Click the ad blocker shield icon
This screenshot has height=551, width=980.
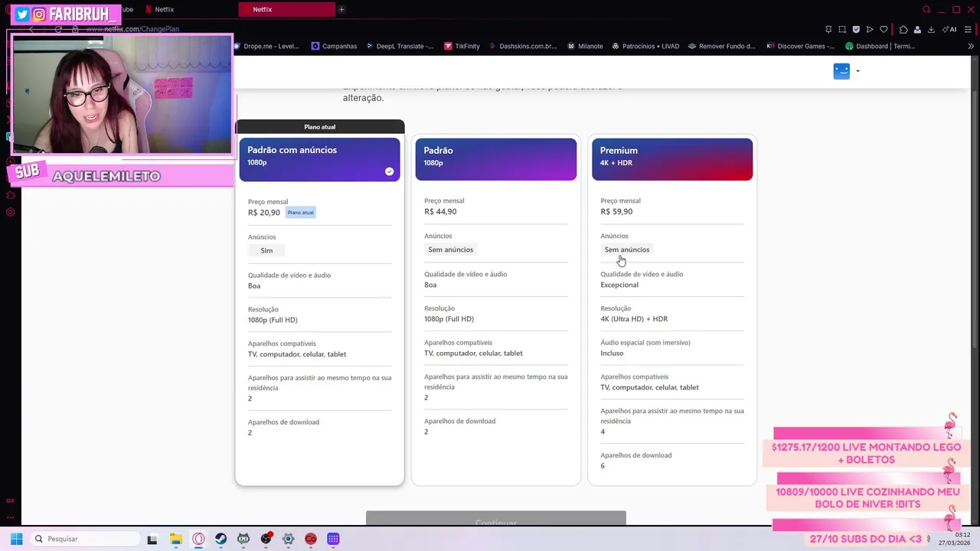coord(856,29)
